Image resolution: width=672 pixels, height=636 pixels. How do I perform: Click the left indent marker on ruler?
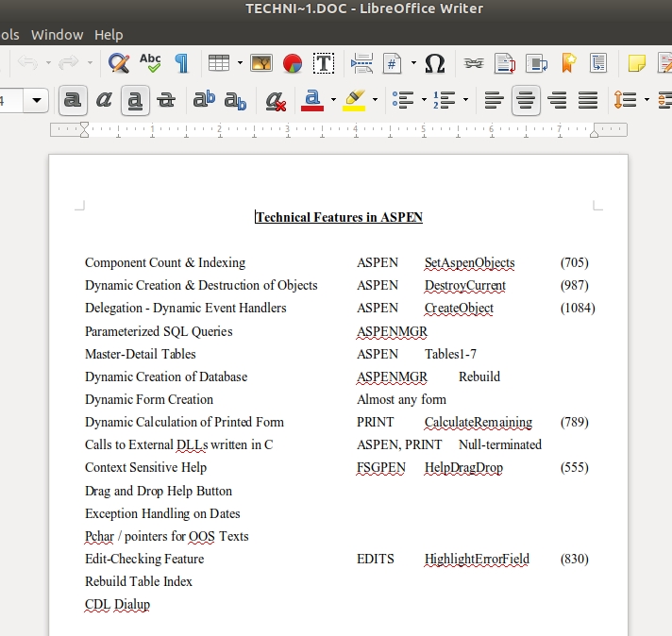[84, 129]
